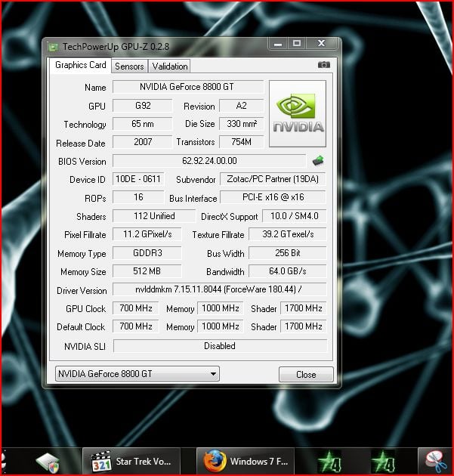Image resolution: width=454 pixels, height=476 pixels.
Task: Click the Pixel Fillrate value 11.2 GPixel/s
Action: tap(147, 234)
